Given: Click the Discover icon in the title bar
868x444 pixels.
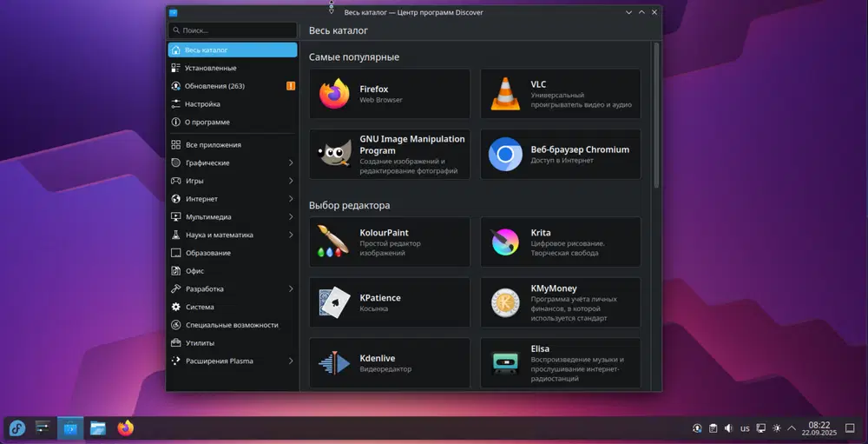Looking at the screenshot, I should click(174, 12).
